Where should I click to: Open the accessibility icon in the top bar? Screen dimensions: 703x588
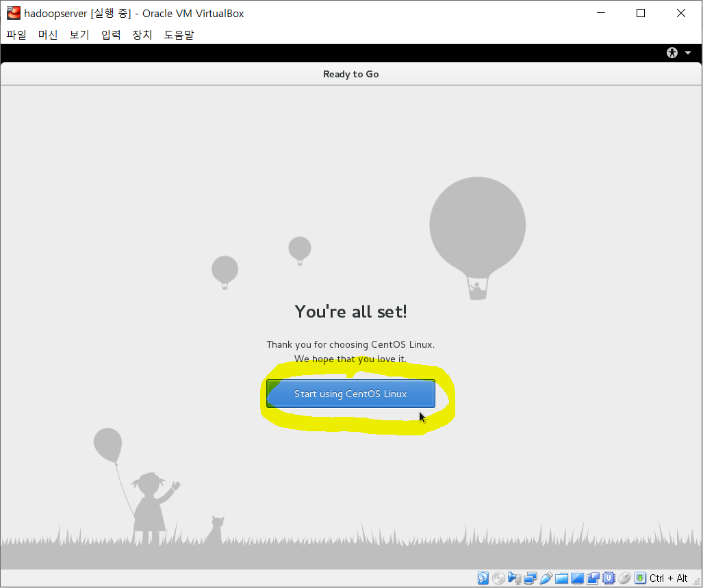[x=672, y=53]
